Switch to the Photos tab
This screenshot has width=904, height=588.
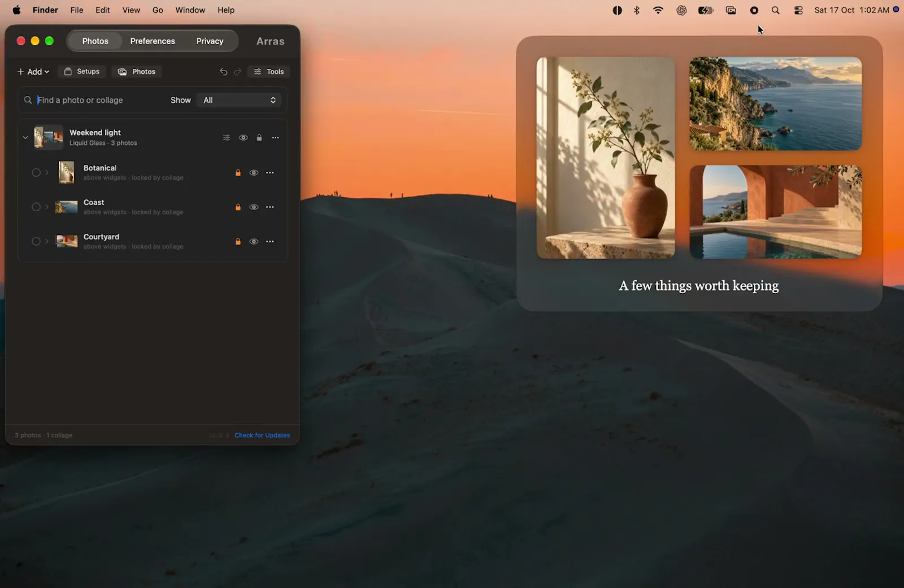coord(95,41)
